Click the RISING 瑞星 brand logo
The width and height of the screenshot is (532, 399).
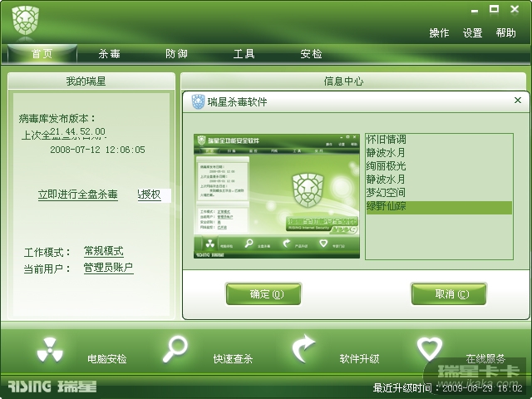[52, 386]
